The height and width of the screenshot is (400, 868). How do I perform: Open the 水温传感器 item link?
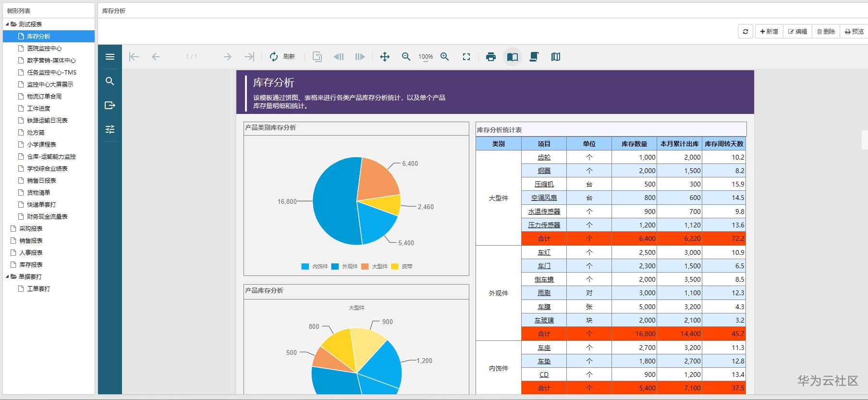[544, 212]
